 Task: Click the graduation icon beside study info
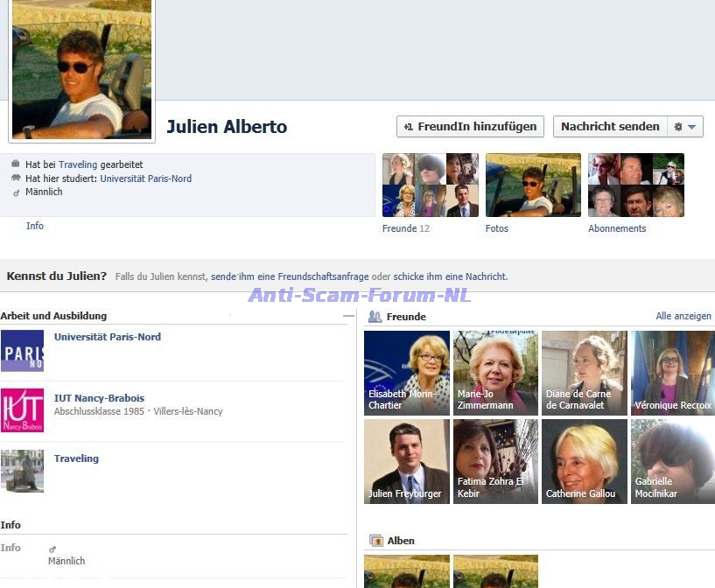16,178
